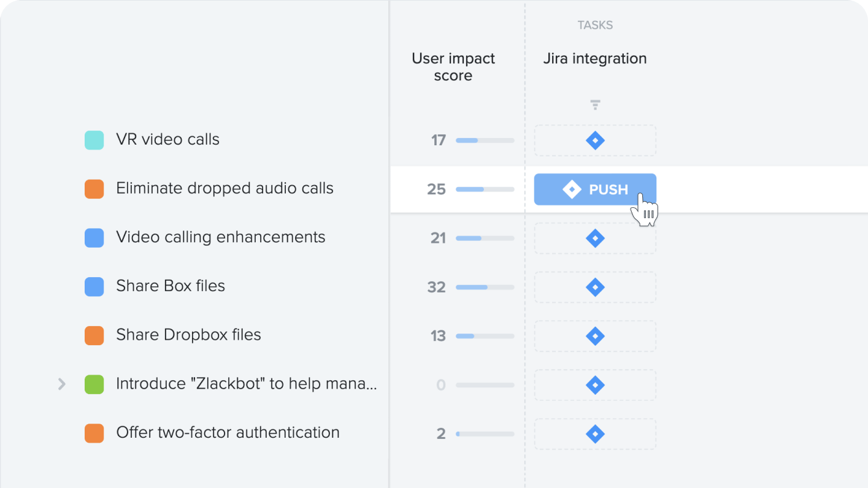Click the TASKS group label
Image resolution: width=868 pixels, height=488 pixels.
[x=595, y=25]
